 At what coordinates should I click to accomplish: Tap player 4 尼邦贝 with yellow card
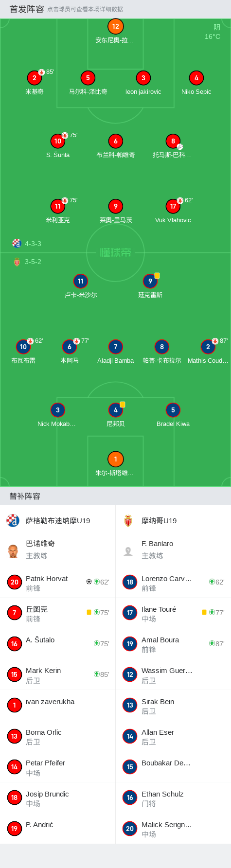(115, 410)
